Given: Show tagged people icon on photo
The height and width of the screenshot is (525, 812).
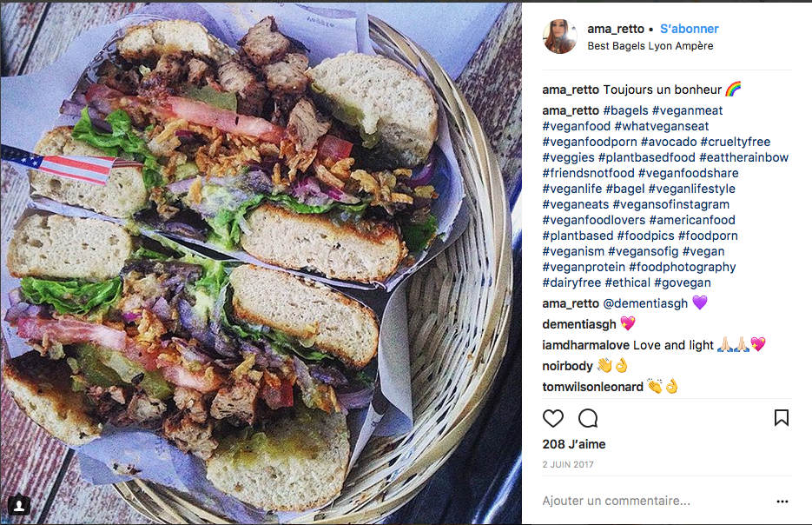Looking at the screenshot, I should point(19,505).
